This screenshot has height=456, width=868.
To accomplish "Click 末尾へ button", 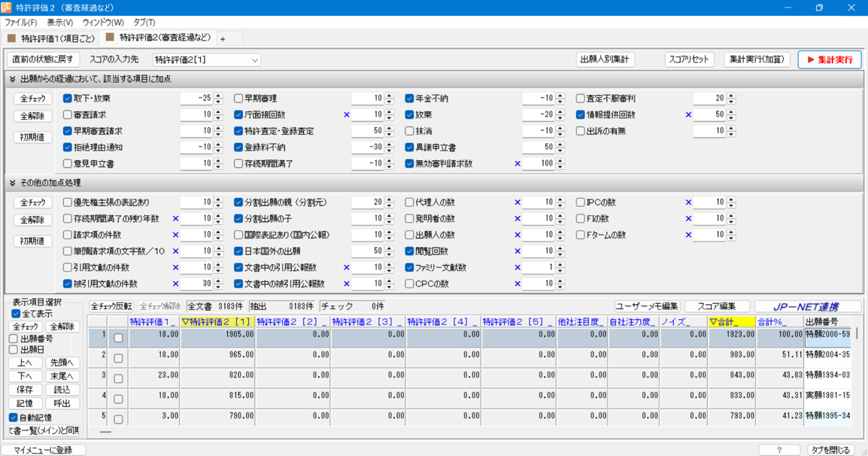I will [62, 376].
